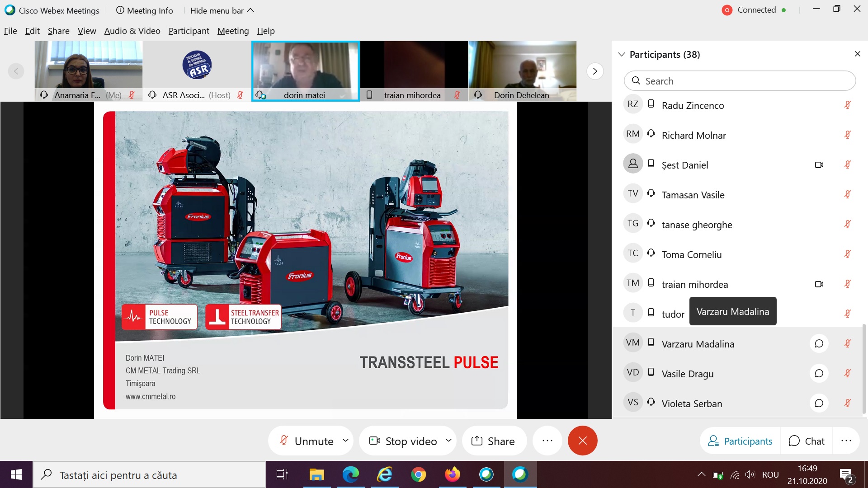Expand audio options arrow next to Unmute
The image size is (868, 488).
346,441
